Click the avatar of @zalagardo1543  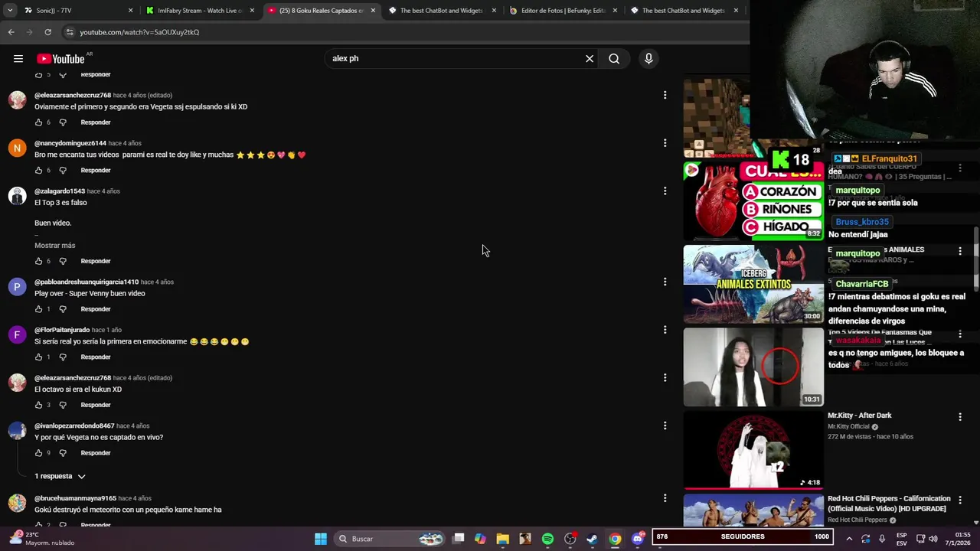coord(17,197)
